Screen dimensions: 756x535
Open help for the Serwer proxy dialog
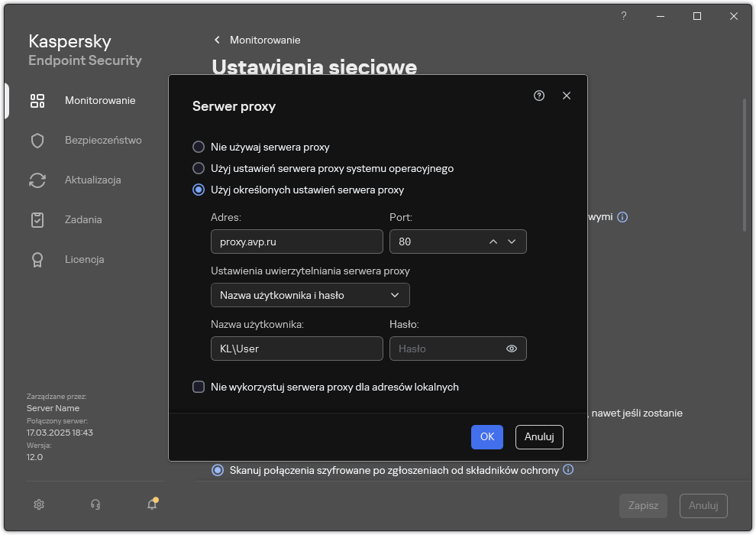tap(539, 96)
